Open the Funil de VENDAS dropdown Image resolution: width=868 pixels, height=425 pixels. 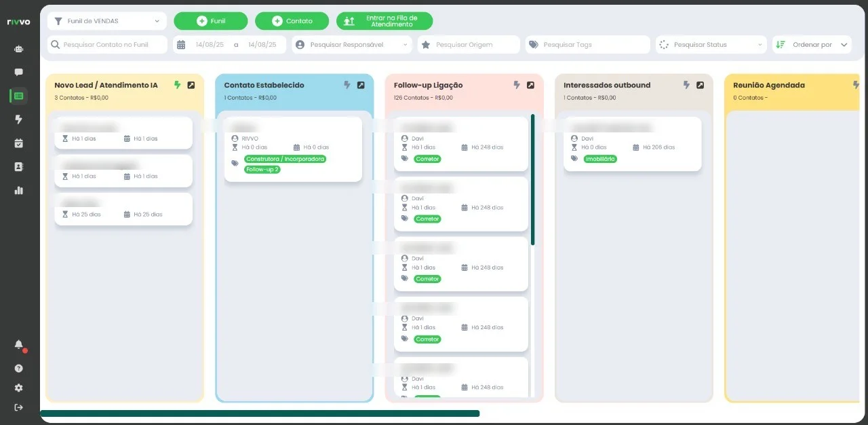pyautogui.click(x=106, y=20)
